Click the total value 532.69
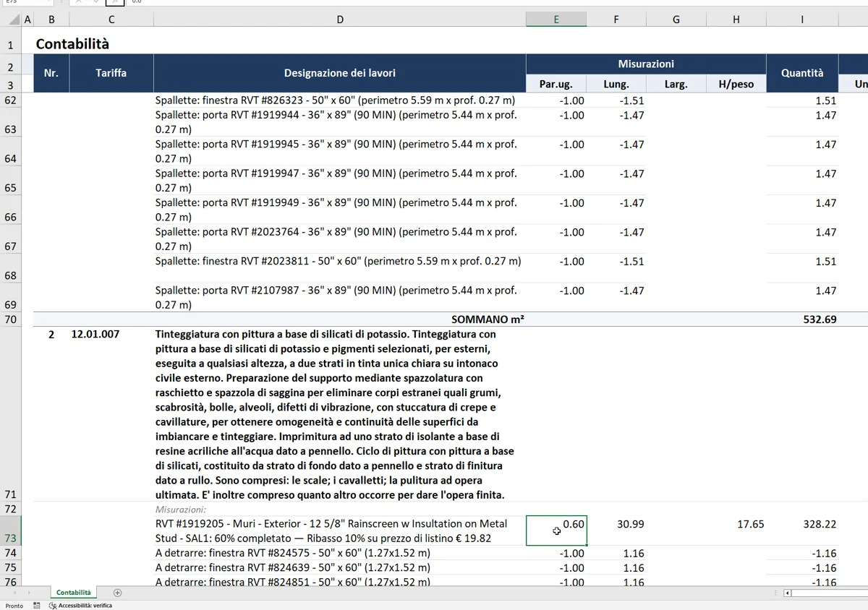The image size is (868, 610). tap(820, 319)
